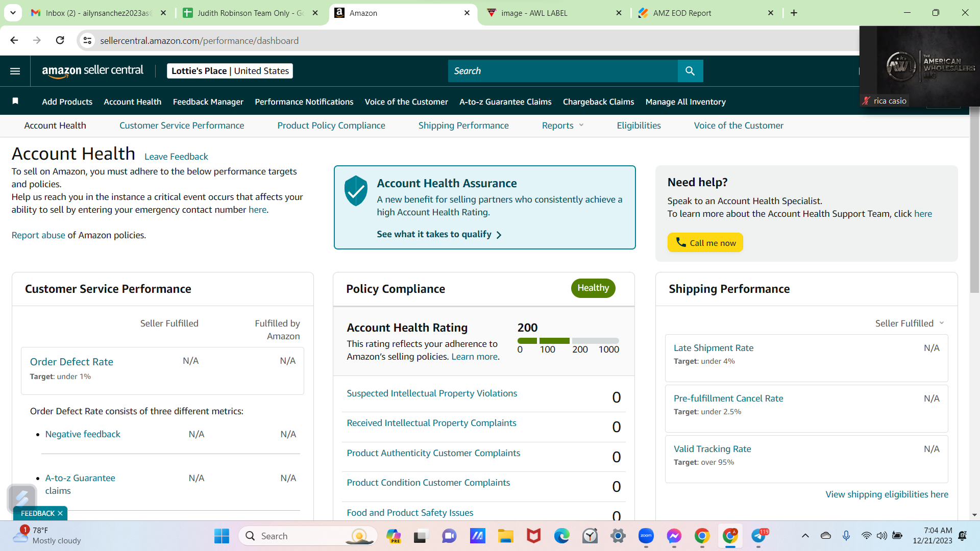This screenshot has width=980, height=551.
Task: Open Performance Notifications in navigation bar
Action: (x=304, y=102)
